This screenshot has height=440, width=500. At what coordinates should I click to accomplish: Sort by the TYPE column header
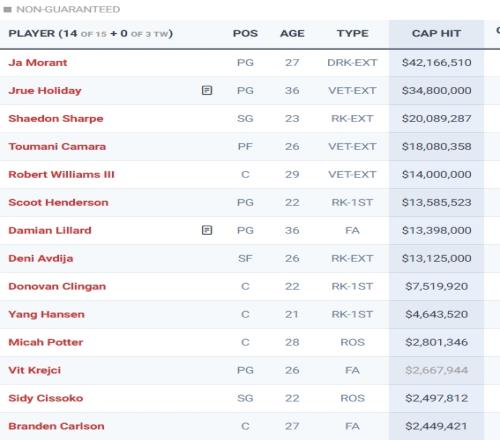(352, 33)
